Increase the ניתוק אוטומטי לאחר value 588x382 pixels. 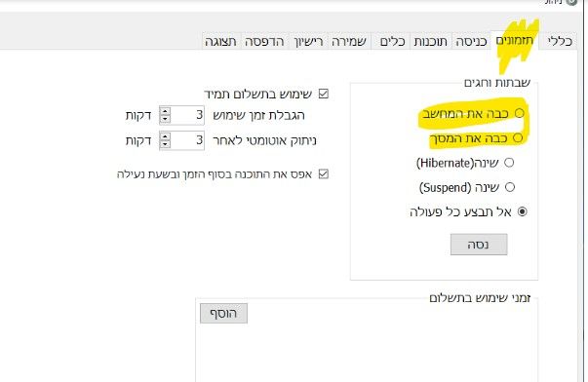pyautogui.click(x=165, y=136)
